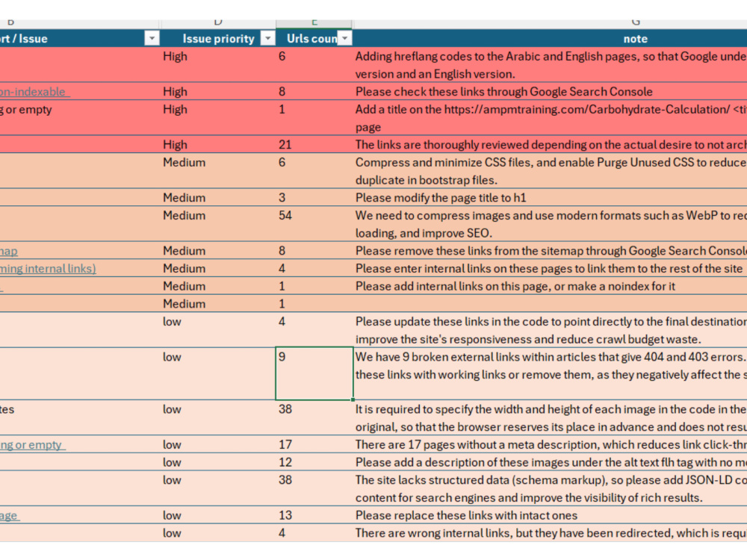Select note about compressing and minimizing CSS files
The height and width of the screenshot is (560, 747).
(x=551, y=172)
